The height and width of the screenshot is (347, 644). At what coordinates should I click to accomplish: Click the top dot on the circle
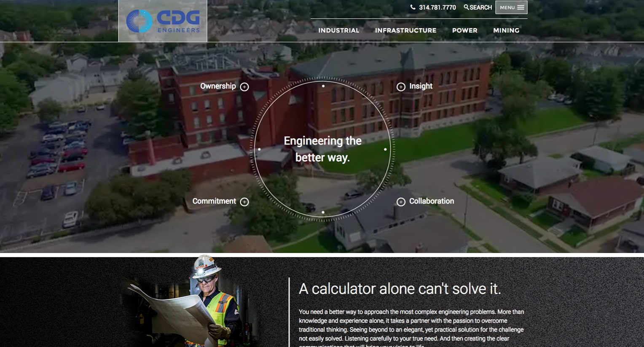click(x=323, y=86)
